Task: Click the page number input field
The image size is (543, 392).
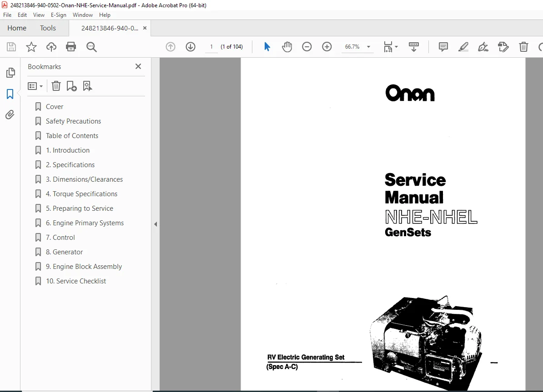Action: [x=211, y=47]
